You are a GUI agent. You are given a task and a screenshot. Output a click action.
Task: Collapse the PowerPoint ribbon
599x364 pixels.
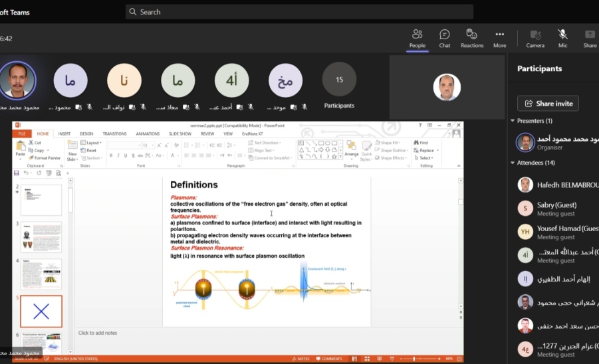pyautogui.click(x=459, y=166)
